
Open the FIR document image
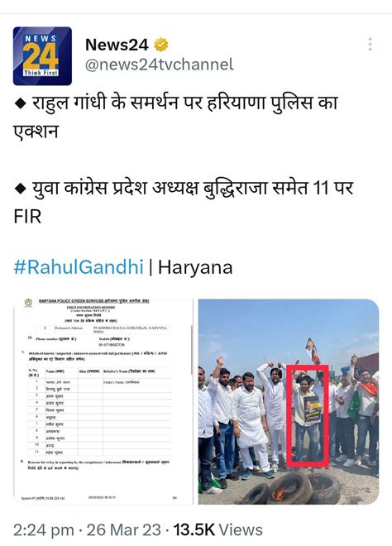[103, 401]
